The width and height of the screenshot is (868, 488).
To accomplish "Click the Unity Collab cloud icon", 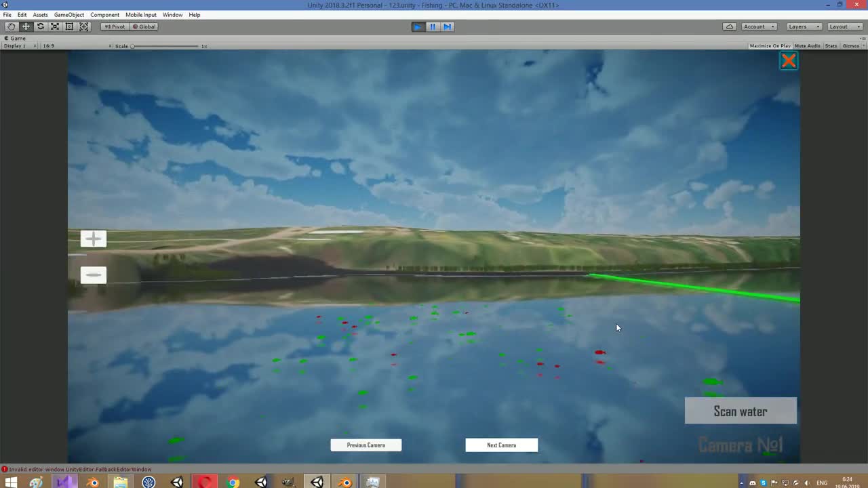I will (730, 26).
